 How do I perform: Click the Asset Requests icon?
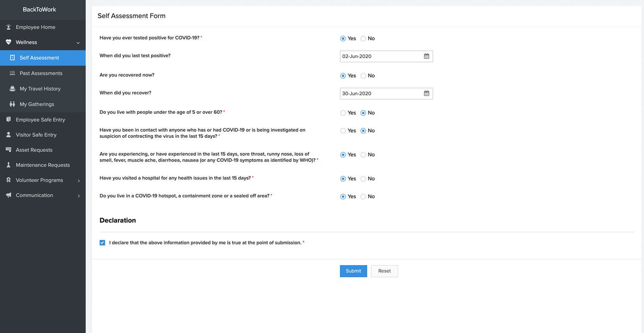pyautogui.click(x=9, y=150)
